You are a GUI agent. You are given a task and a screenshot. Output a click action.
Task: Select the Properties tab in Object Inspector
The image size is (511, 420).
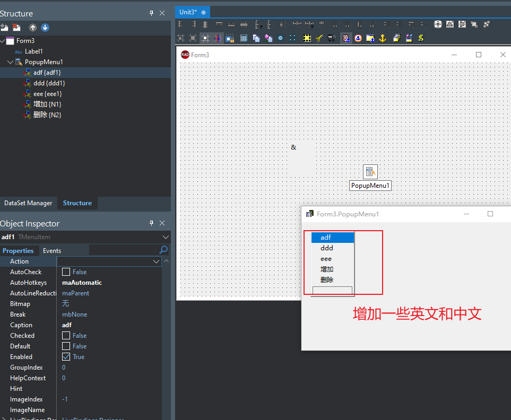click(x=18, y=251)
